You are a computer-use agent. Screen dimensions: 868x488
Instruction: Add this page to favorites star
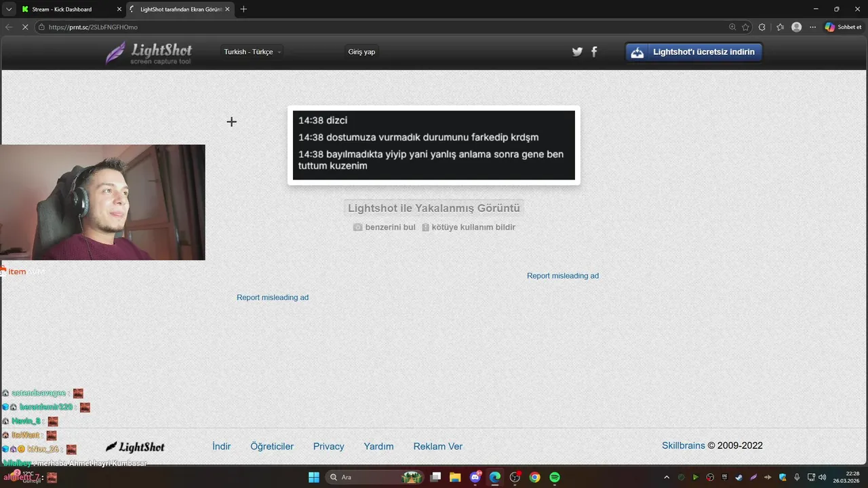(745, 27)
